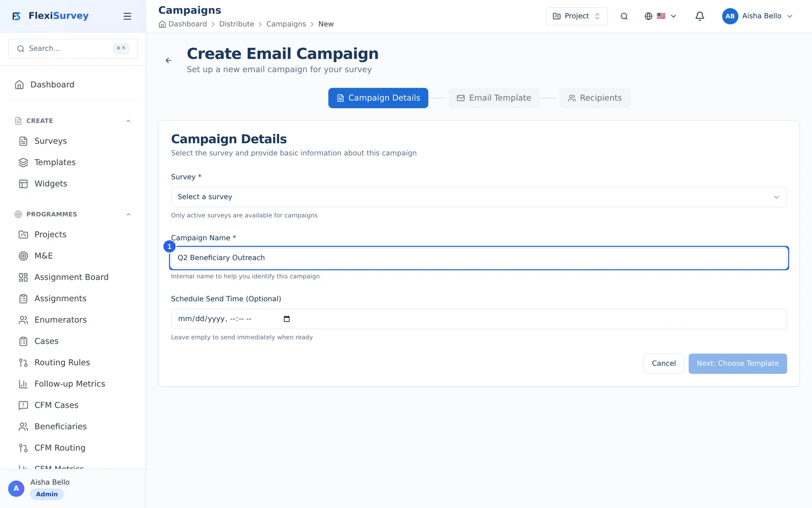Open Surveys via its document icon

(x=23, y=141)
